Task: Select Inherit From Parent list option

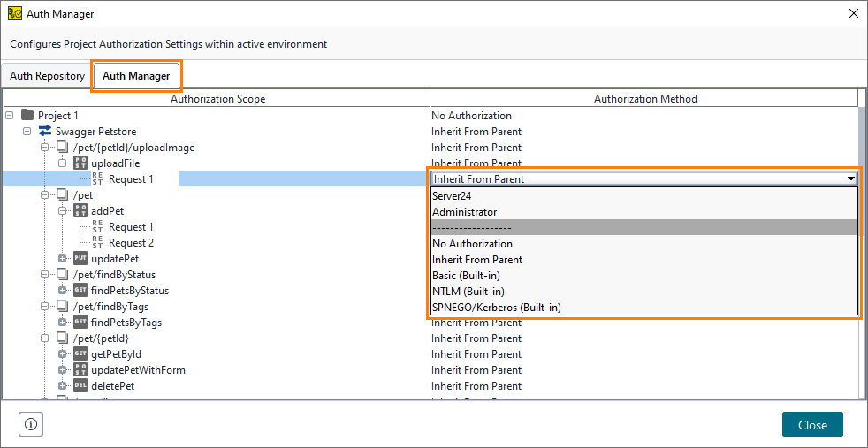Action: point(644,260)
